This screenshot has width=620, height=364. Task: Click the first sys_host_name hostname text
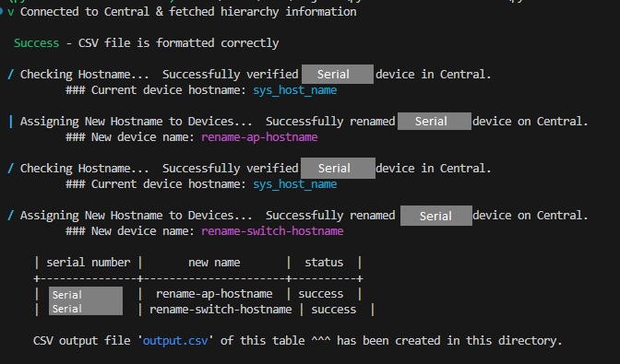[x=295, y=90]
